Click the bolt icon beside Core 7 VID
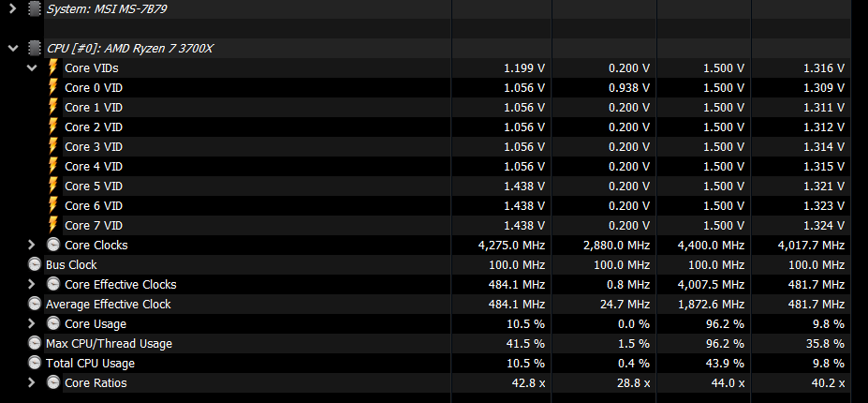The image size is (868, 403). point(53,225)
